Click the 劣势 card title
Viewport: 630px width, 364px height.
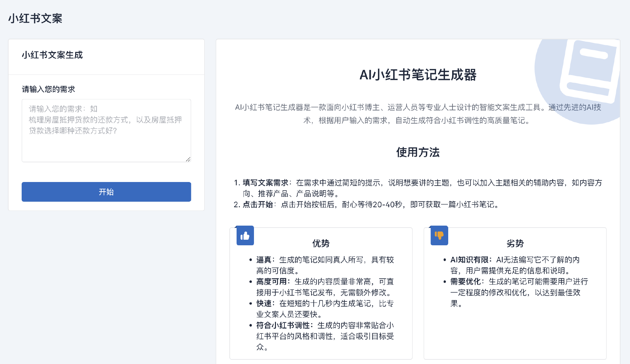coord(515,243)
